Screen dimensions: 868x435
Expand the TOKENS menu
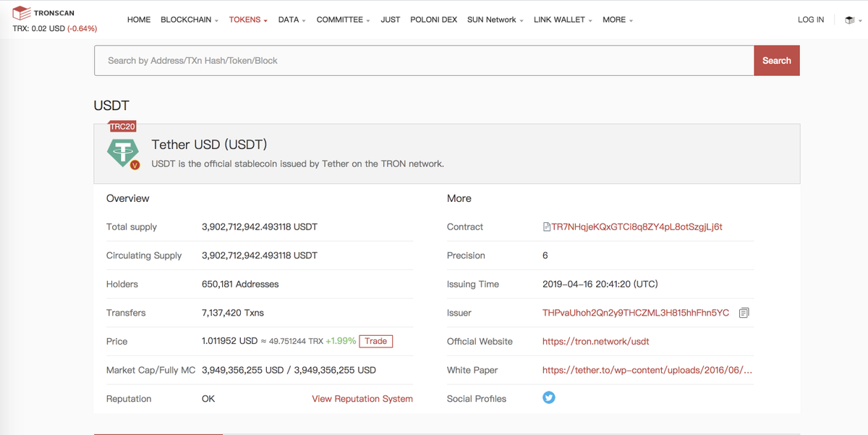[x=248, y=20]
